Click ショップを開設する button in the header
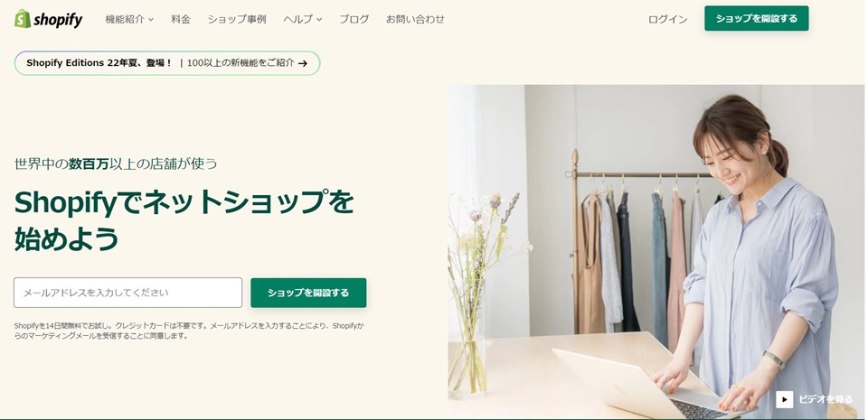 pyautogui.click(x=756, y=18)
